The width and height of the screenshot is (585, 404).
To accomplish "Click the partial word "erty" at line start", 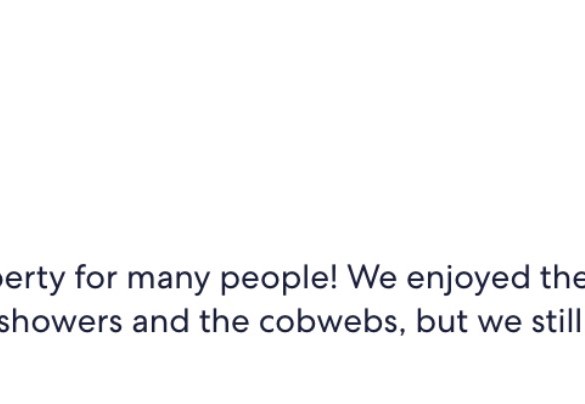I will pos(32,279).
